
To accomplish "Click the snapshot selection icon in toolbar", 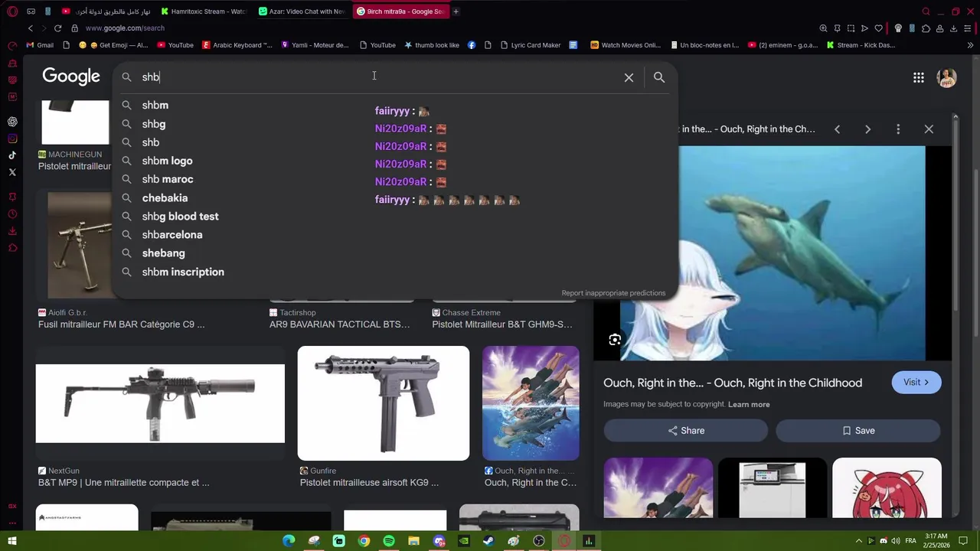I will click(x=851, y=28).
